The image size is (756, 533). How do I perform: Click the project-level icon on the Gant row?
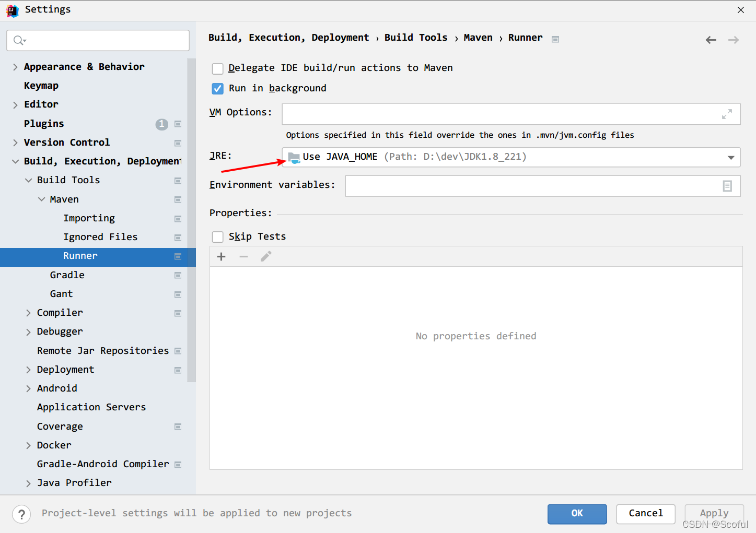coord(178,294)
